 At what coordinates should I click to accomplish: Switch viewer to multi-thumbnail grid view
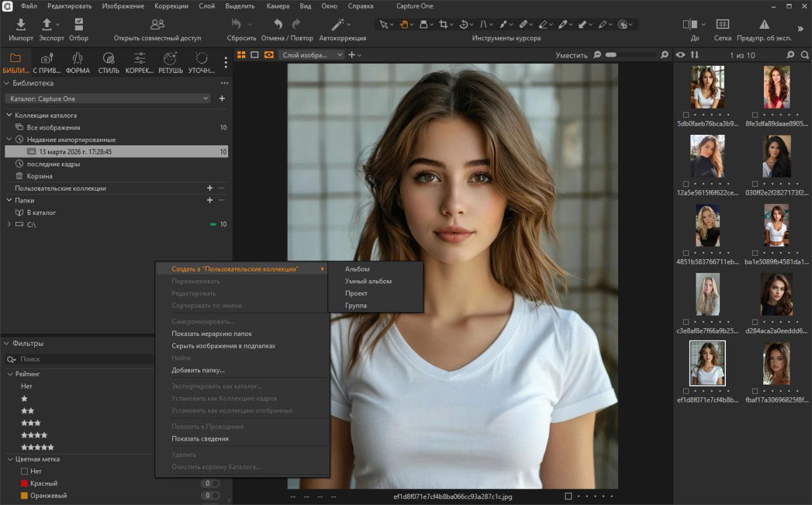[x=241, y=55]
